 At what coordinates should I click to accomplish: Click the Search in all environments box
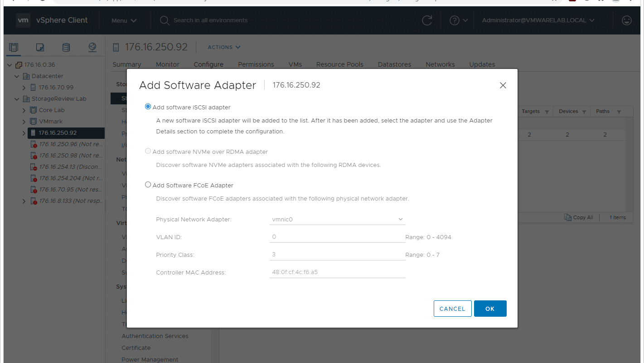[x=211, y=20]
